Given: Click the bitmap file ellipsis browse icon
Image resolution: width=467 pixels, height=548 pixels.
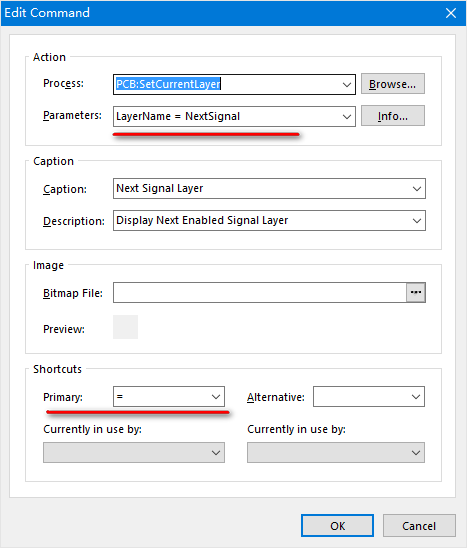Looking at the screenshot, I should click(x=416, y=293).
